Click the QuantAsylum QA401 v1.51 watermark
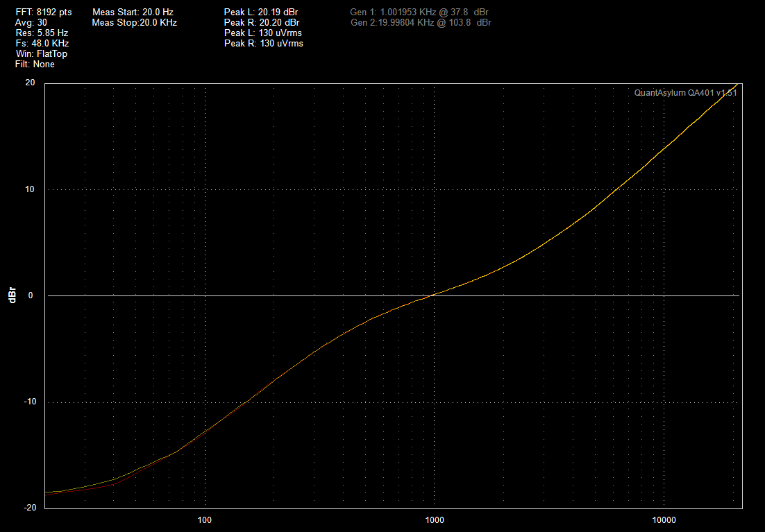 click(684, 93)
